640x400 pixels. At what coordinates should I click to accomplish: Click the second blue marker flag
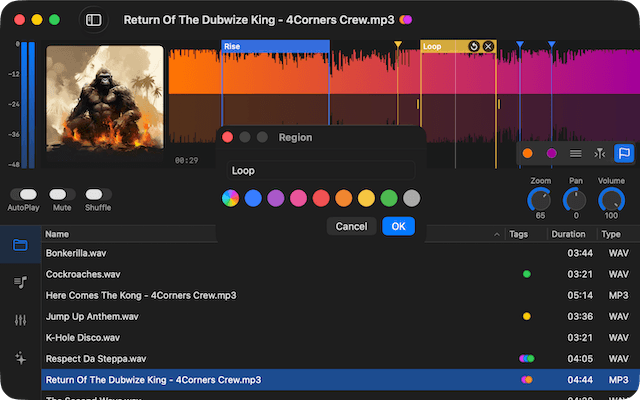click(551, 44)
